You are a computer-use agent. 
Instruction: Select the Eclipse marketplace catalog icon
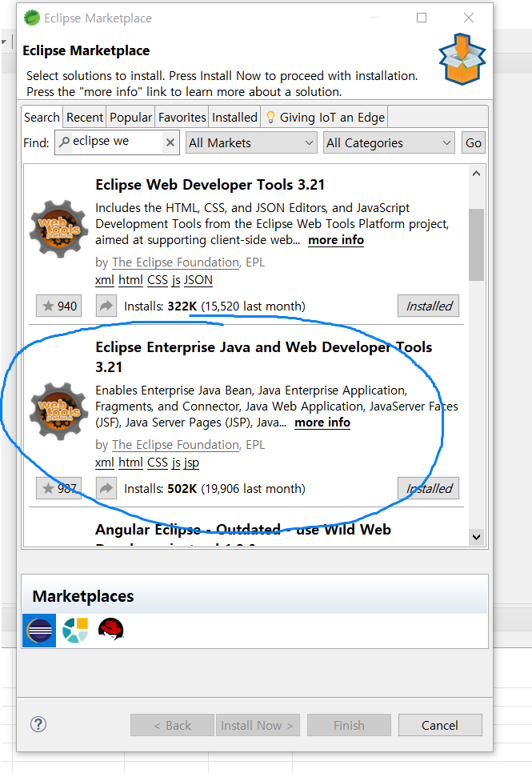[x=39, y=631]
